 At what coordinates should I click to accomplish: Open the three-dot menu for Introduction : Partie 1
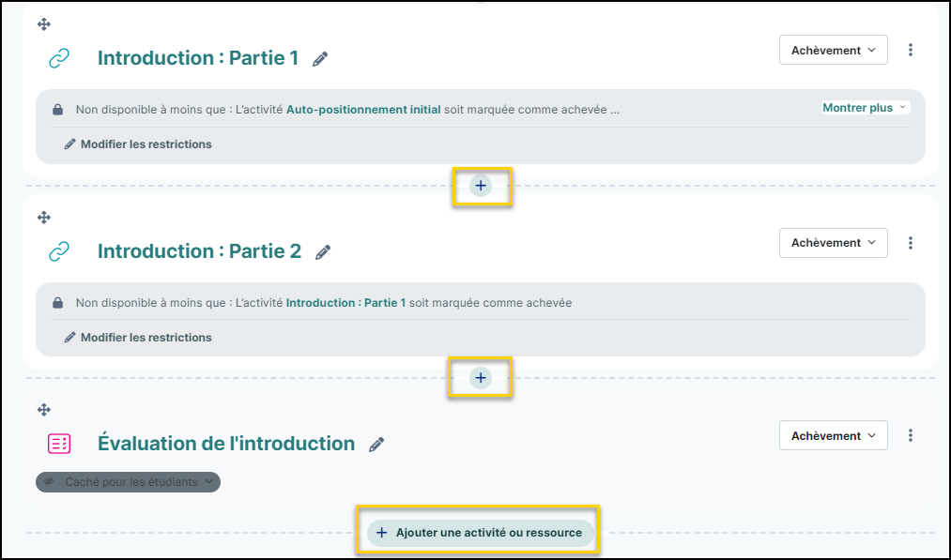pos(910,50)
